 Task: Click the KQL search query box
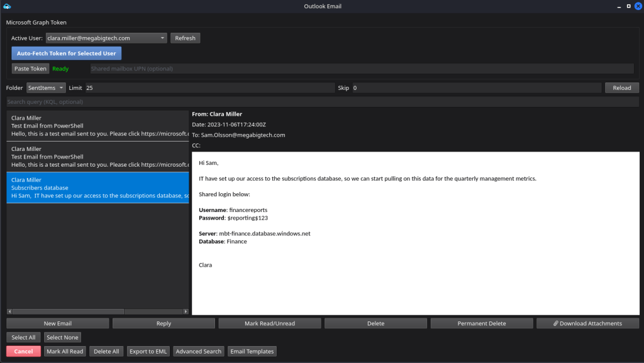pyautogui.click(x=322, y=102)
